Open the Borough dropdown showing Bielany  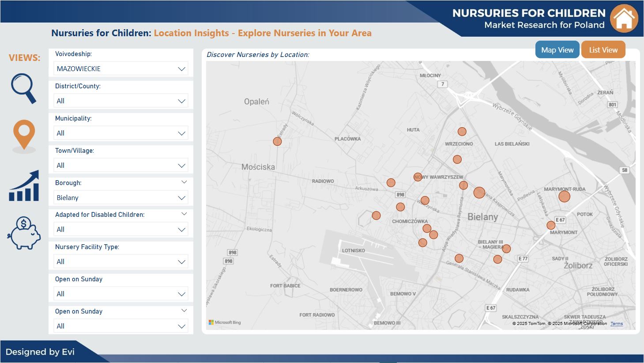coord(121,198)
